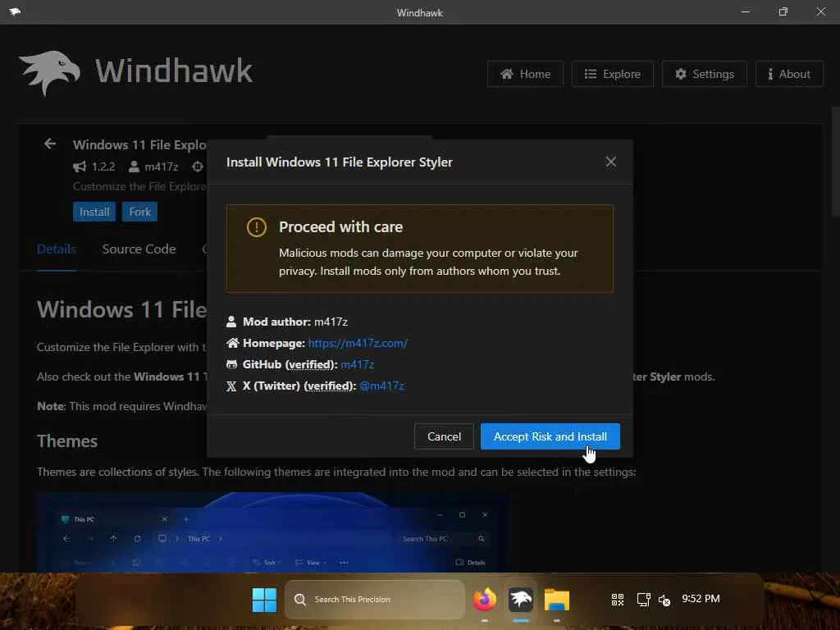Screen dimensions: 840x630
Task: Open the m417z.com homepage link
Action: point(358,343)
